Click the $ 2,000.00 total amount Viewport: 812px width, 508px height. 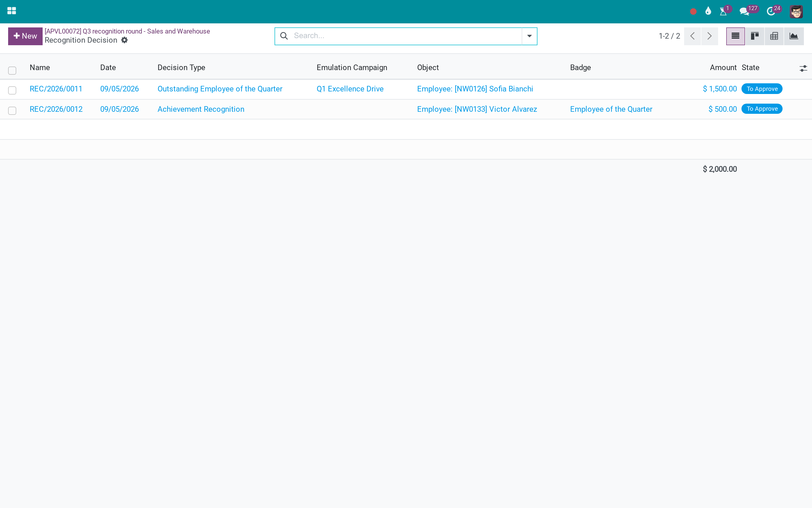point(720,169)
